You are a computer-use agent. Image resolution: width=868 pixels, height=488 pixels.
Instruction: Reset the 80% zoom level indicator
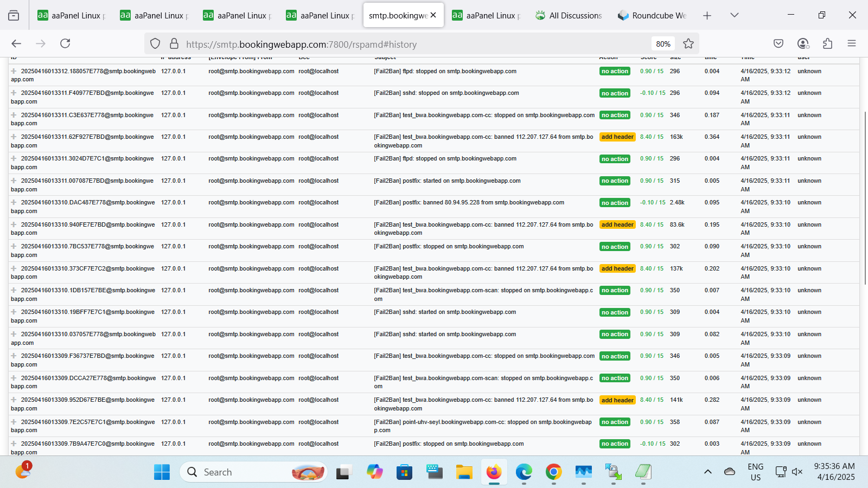(x=663, y=44)
